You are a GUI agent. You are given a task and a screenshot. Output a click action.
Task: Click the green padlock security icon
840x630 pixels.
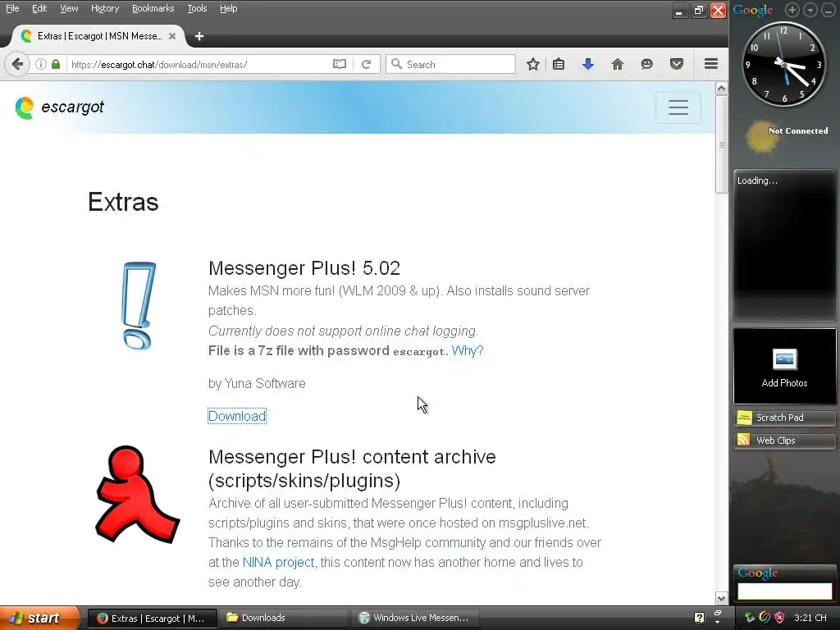tap(56, 64)
